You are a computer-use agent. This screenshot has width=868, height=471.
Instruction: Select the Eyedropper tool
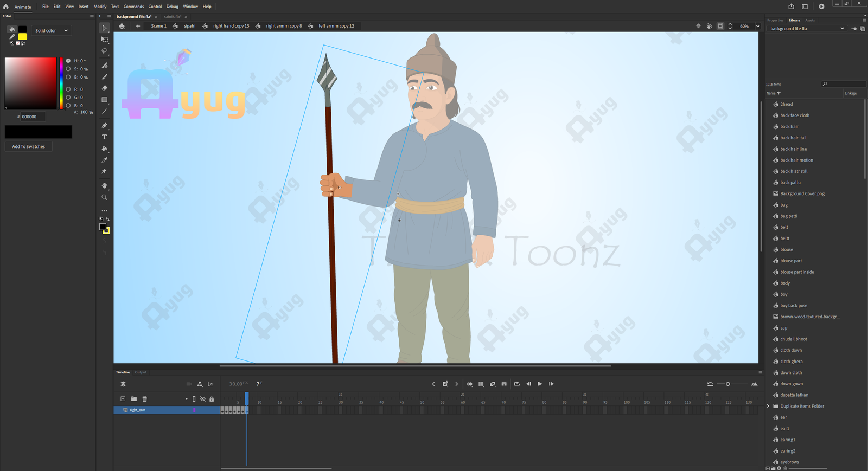105,160
